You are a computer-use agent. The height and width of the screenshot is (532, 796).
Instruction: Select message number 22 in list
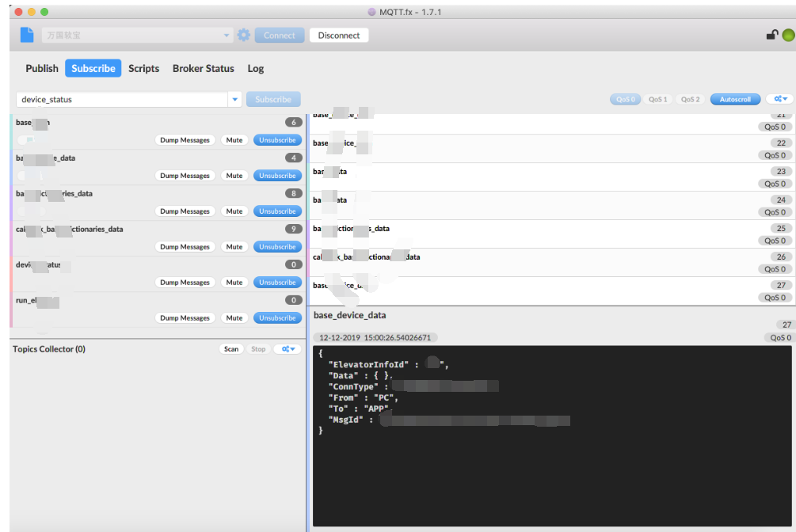click(x=551, y=149)
